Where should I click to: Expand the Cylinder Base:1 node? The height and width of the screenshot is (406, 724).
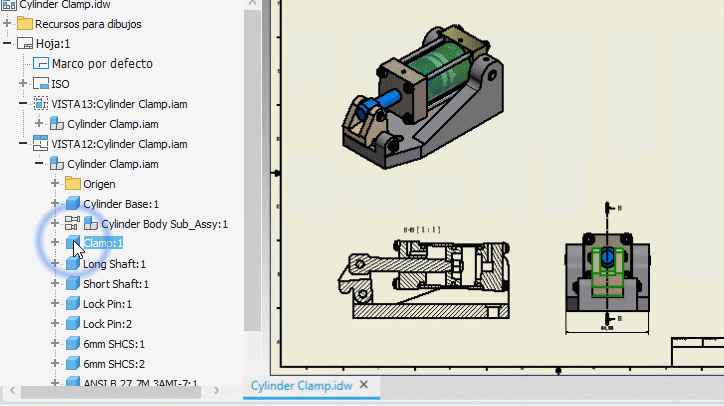pos(55,203)
